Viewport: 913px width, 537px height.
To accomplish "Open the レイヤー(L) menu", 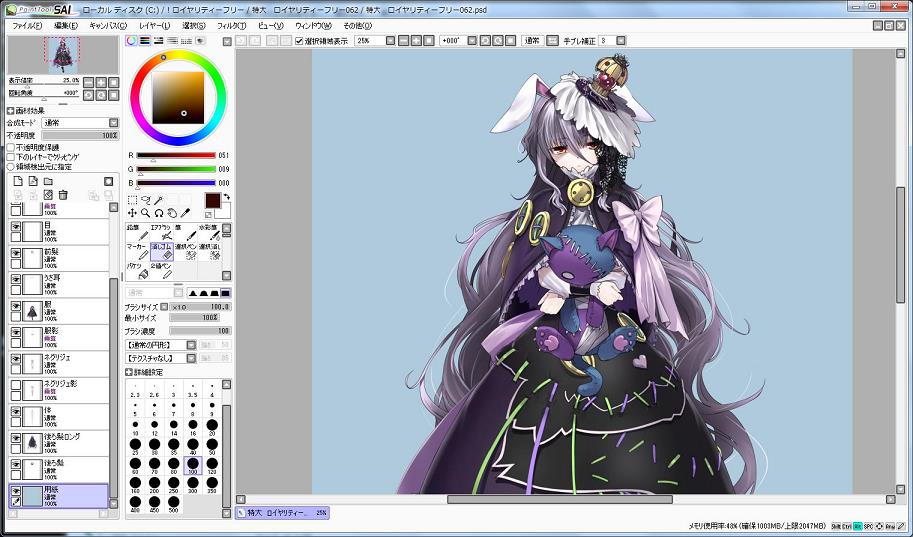I will point(155,25).
